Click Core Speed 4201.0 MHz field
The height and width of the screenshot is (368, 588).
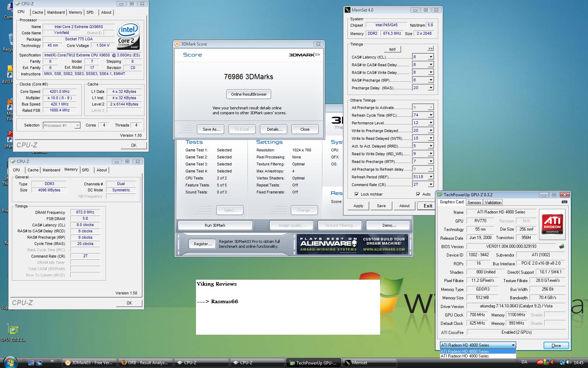(x=60, y=91)
